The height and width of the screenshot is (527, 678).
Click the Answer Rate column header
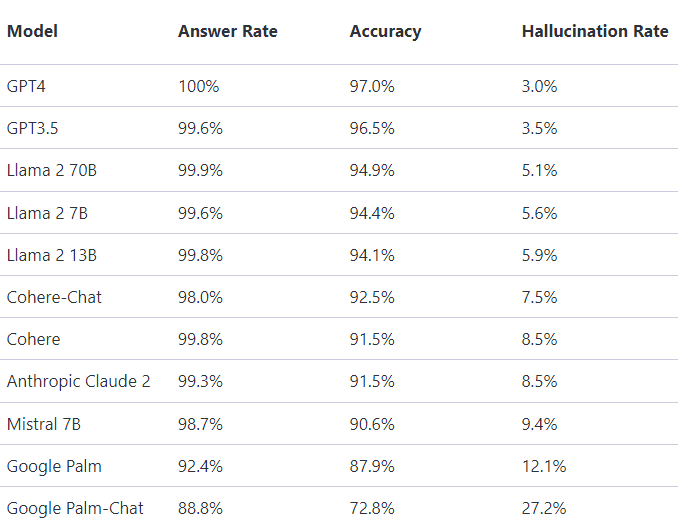click(228, 31)
